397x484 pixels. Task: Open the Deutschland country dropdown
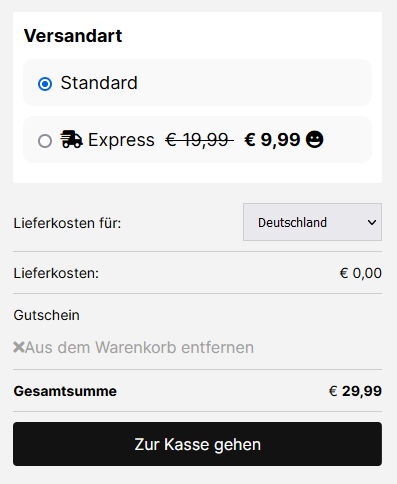(x=312, y=222)
